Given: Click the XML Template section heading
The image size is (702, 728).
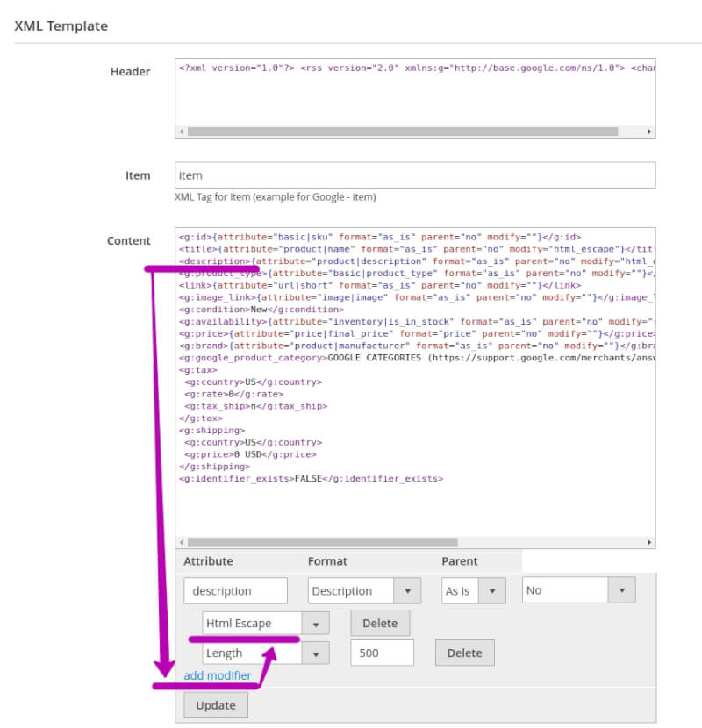Looking at the screenshot, I should (61, 25).
